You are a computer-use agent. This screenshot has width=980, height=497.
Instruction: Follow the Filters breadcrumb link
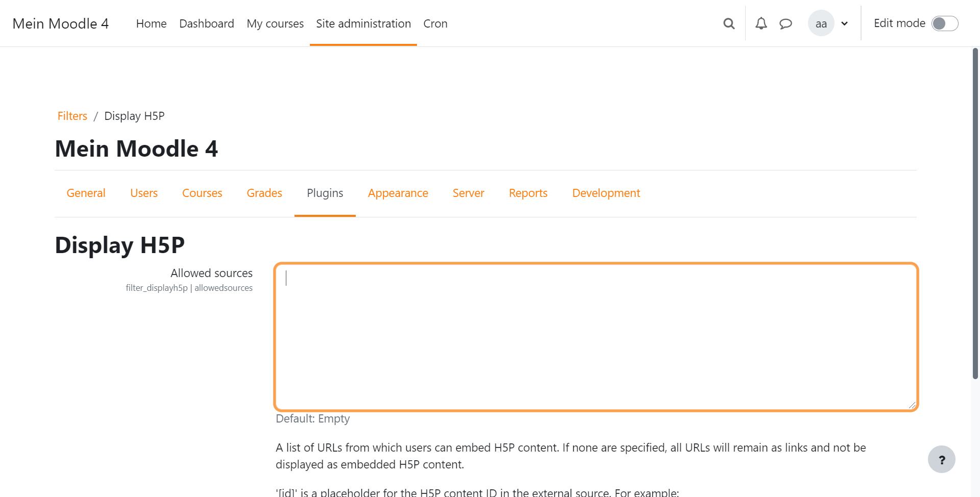(x=72, y=116)
